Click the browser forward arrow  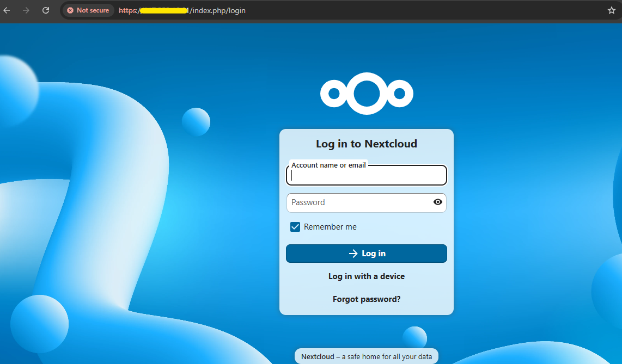pos(26,10)
